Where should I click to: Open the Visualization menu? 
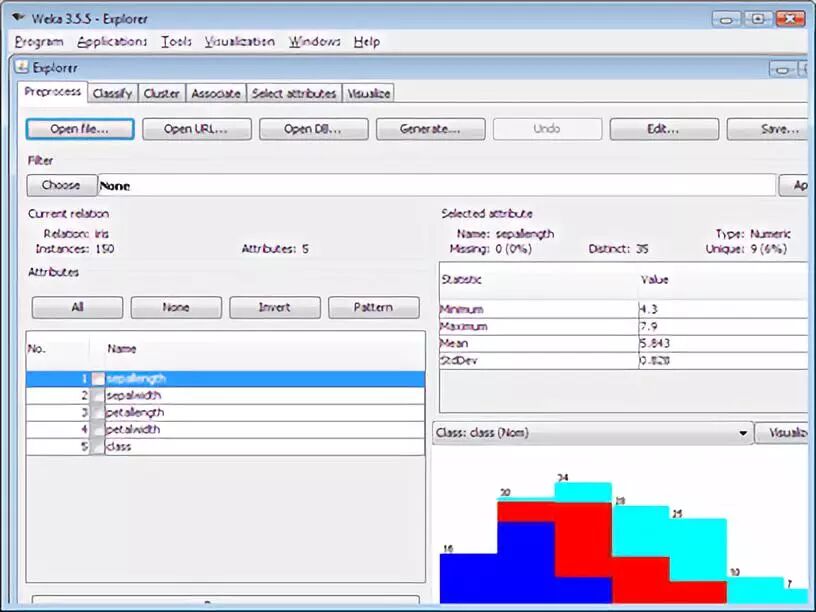239,42
